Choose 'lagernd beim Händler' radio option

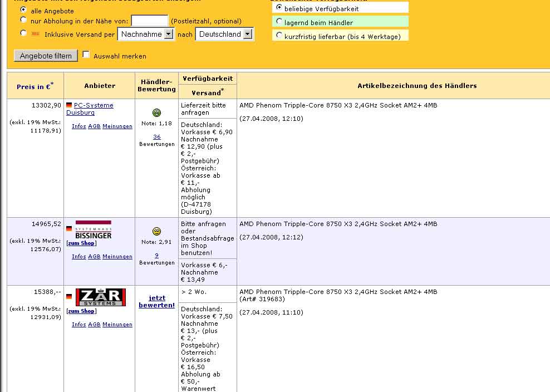tap(279, 21)
